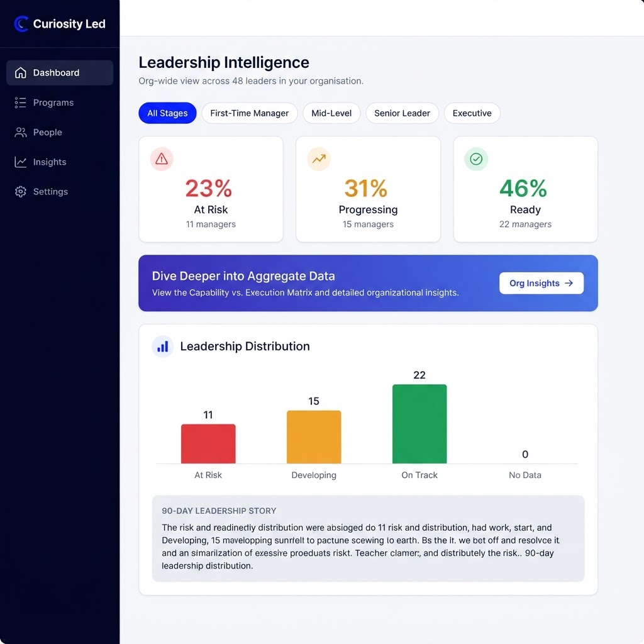This screenshot has width=644, height=644.
Task: Click the 'Developing' axis label
Action: click(x=314, y=475)
